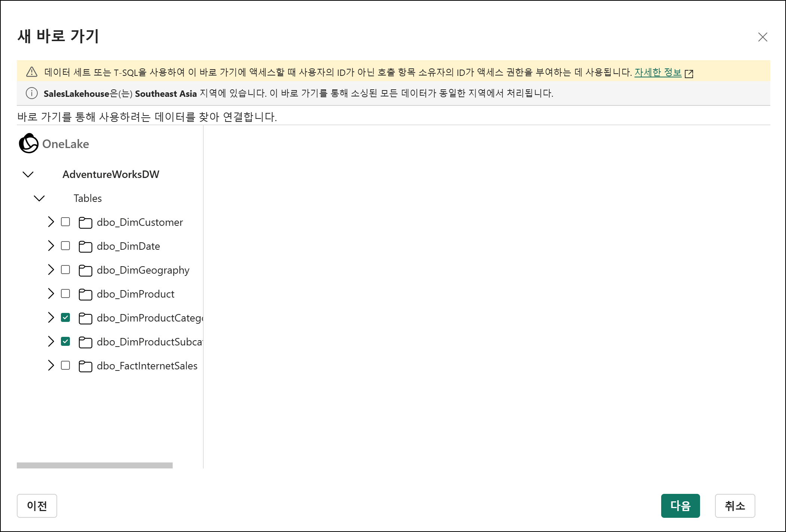Click the 이전 (Previous) button
Screen dimensions: 786x532
pos(37,505)
